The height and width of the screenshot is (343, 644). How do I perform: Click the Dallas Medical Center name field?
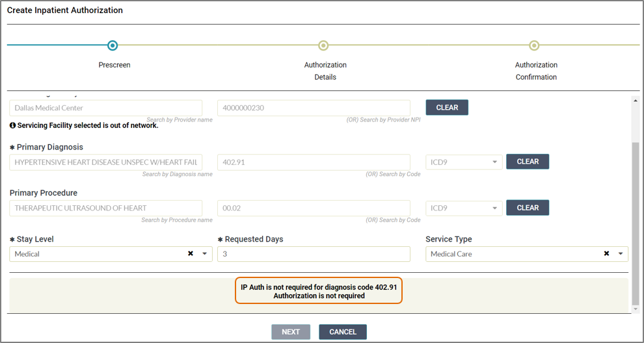tap(105, 108)
